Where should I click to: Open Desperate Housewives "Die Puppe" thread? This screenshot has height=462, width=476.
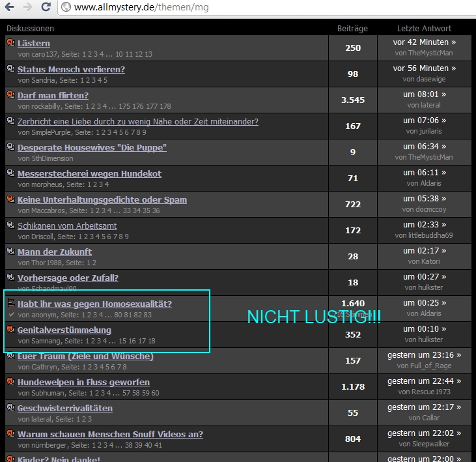(92, 148)
